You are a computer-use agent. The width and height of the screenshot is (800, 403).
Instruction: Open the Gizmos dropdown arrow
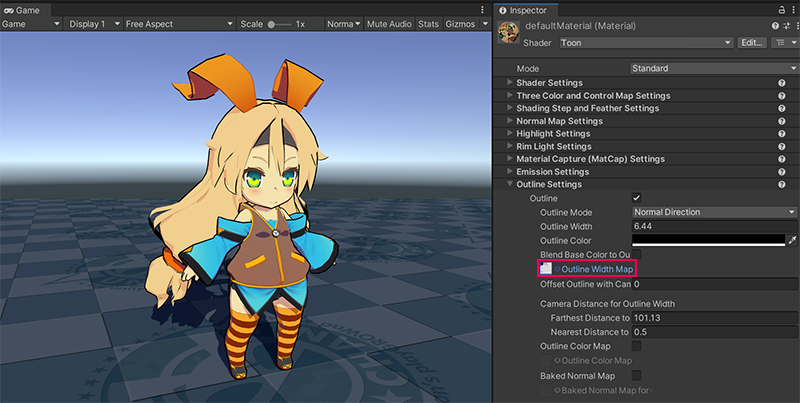[x=485, y=24]
